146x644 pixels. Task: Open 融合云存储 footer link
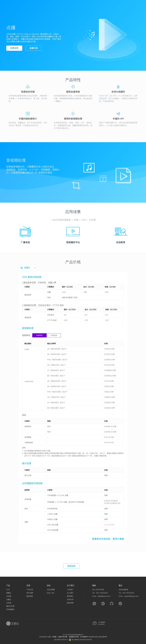tap(10, 606)
